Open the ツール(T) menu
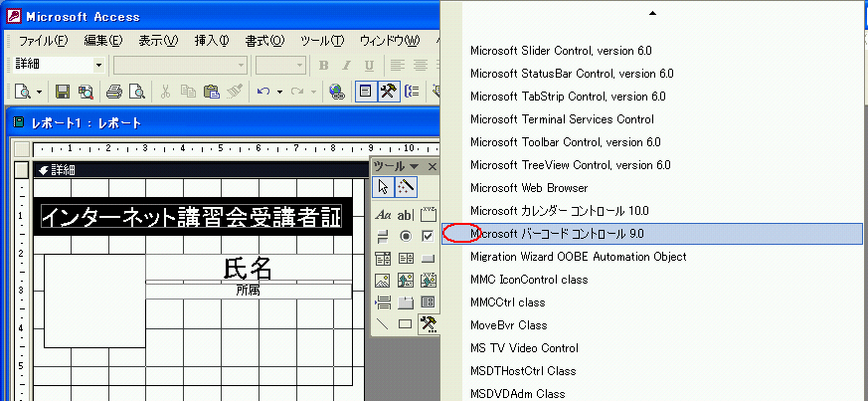The height and width of the screenshot is (401, 868). coord(322,41)
